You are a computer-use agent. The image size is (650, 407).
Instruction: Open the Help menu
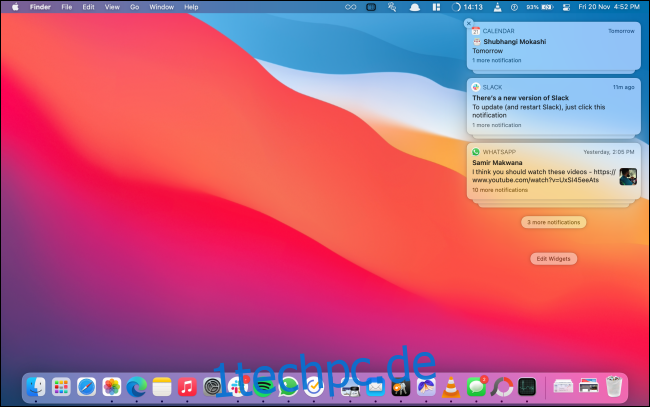coord(191,7)
